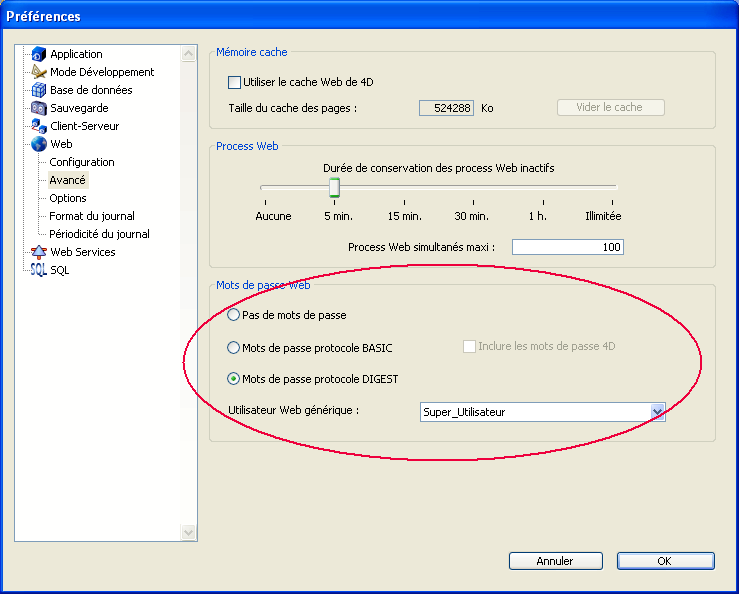The image size is (739, 594).
Task: Open the SQL icon in sidebar
Action: pos(39,270)
